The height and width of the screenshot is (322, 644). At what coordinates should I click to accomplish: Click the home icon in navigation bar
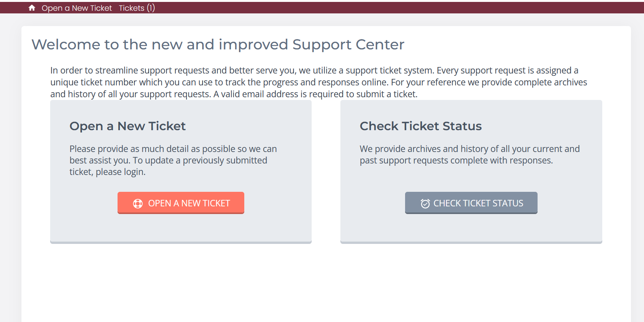32,8
